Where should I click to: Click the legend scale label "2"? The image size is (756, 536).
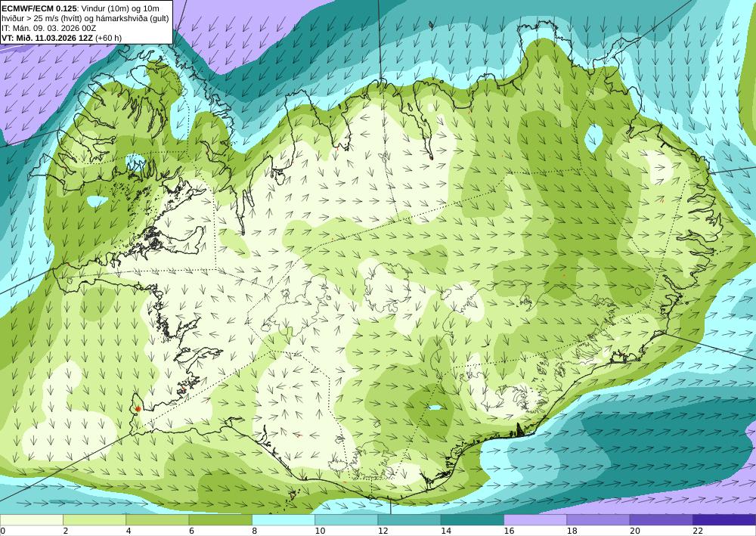(x=66, y=531)
